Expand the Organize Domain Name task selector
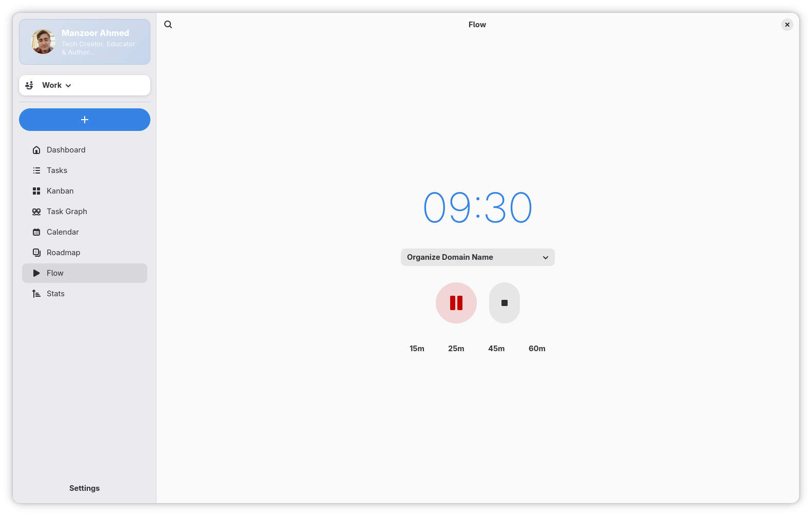This screenshot has width=812, height=516. (x=477, y=257)
